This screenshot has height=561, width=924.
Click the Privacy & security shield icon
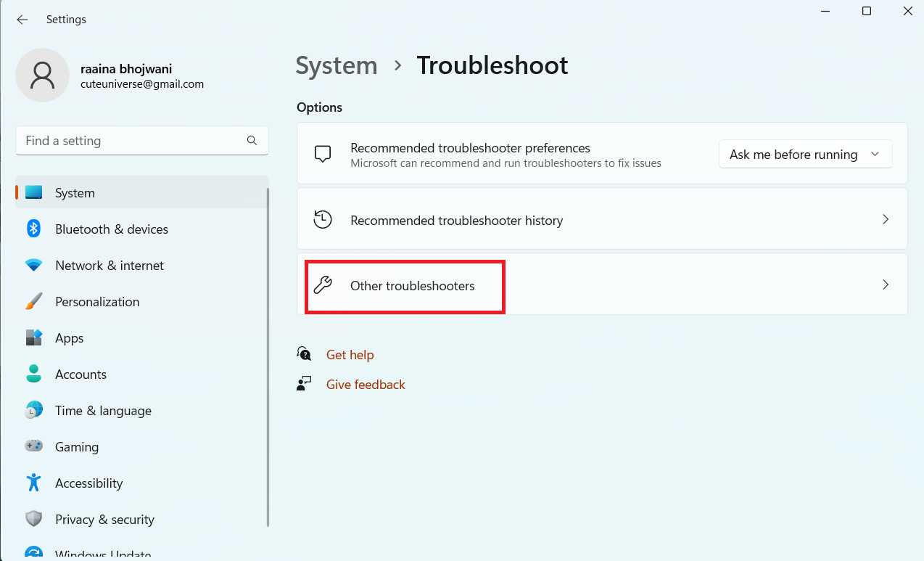pos(33,520)
